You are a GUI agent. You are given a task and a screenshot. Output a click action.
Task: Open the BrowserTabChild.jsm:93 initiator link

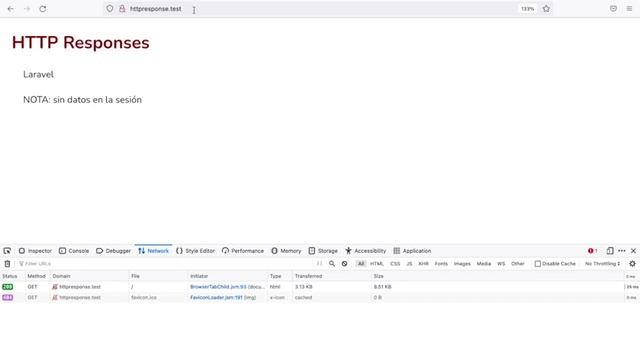[218, 287]
